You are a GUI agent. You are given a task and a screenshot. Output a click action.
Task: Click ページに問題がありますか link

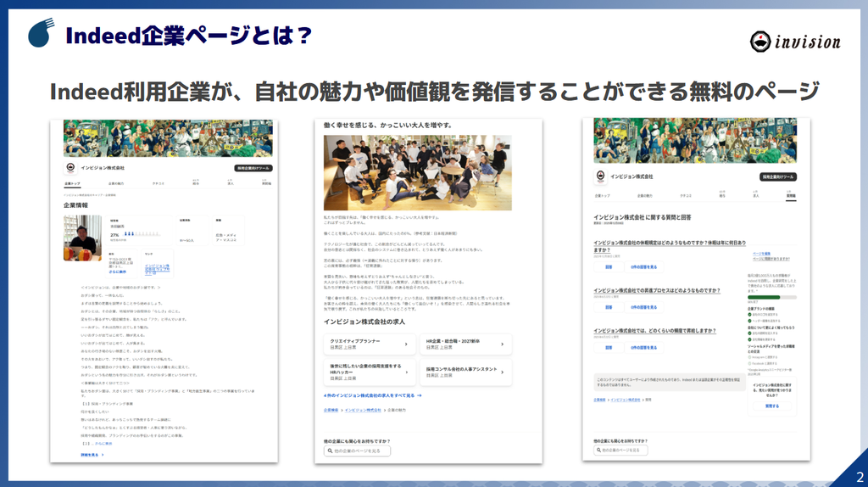[771, 259]
